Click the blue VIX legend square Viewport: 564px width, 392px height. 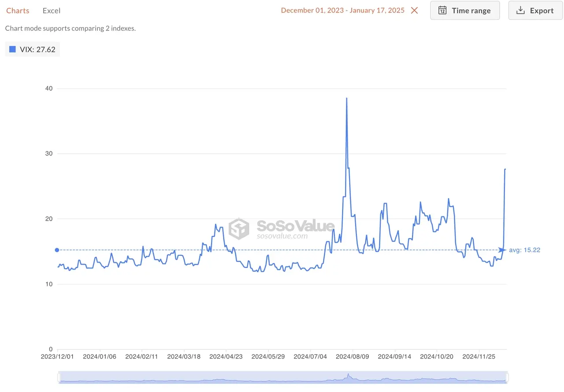pyautogui.click(x=12, y=49)
